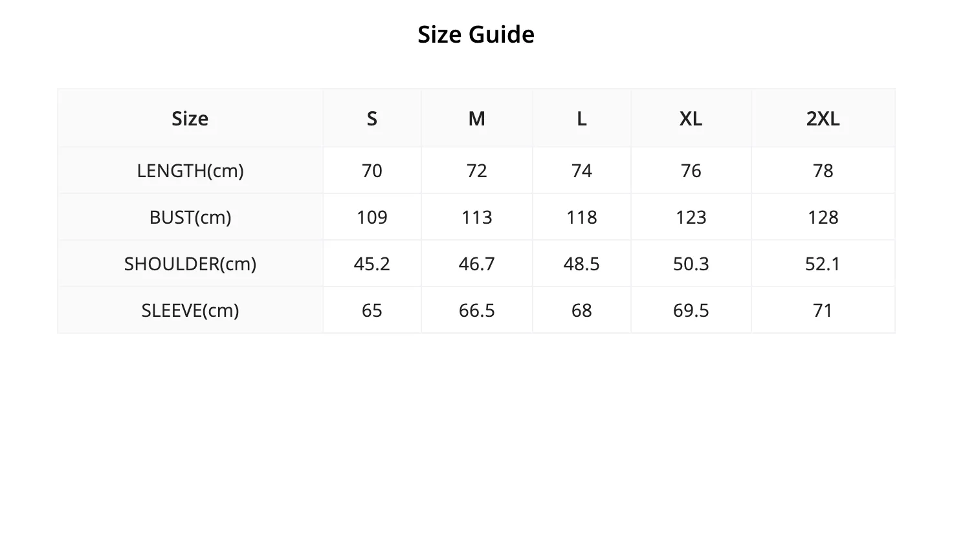Viewport: 954px width, 560px height.
Task: Click the Size Guide heading
Action: click(476, 34)
